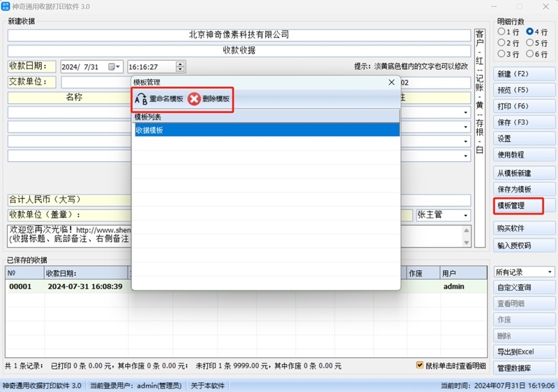Click 输入授权码 button

click(x=525, y=246)
